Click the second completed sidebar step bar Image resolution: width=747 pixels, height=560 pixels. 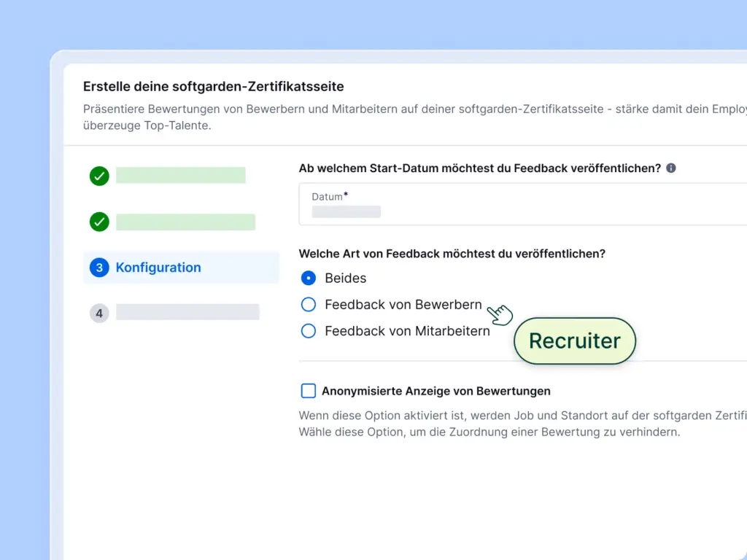[186, 222]
